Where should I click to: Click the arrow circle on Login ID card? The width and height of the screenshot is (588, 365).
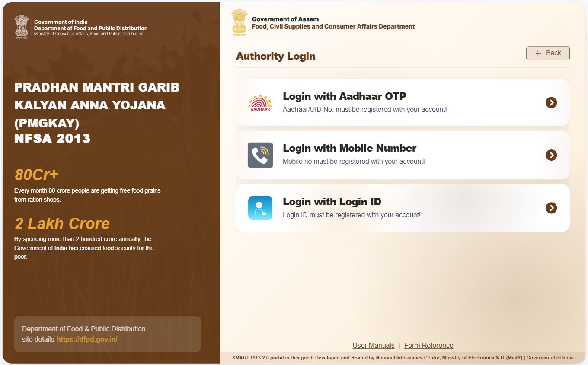tap(551, 208)
